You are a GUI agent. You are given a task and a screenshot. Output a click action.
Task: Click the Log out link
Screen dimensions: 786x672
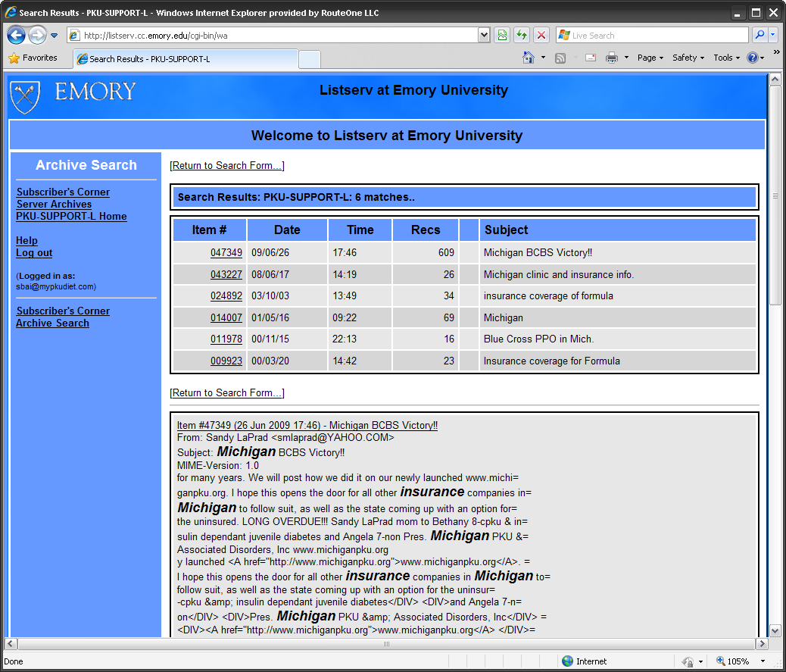pos(34,253)
